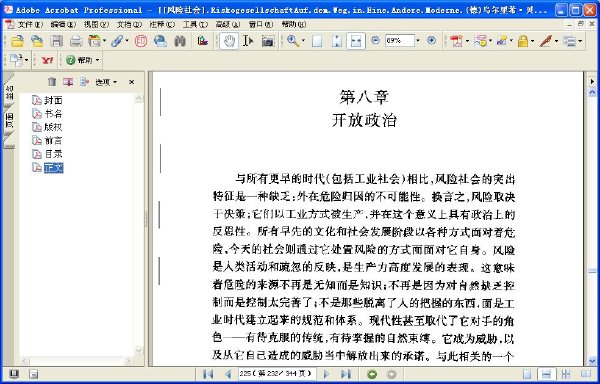Click the digital editions bookshelf icon
600x384 pixels.
202,41
